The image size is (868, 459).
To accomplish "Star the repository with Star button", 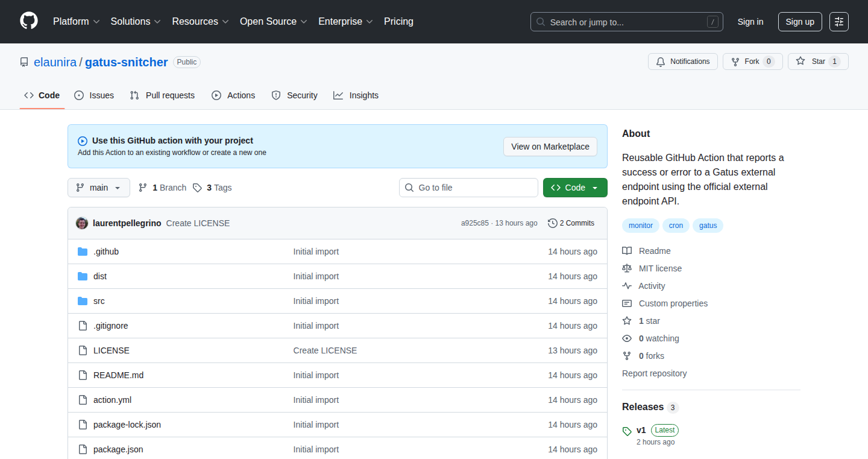I will (x=818, y=62).
